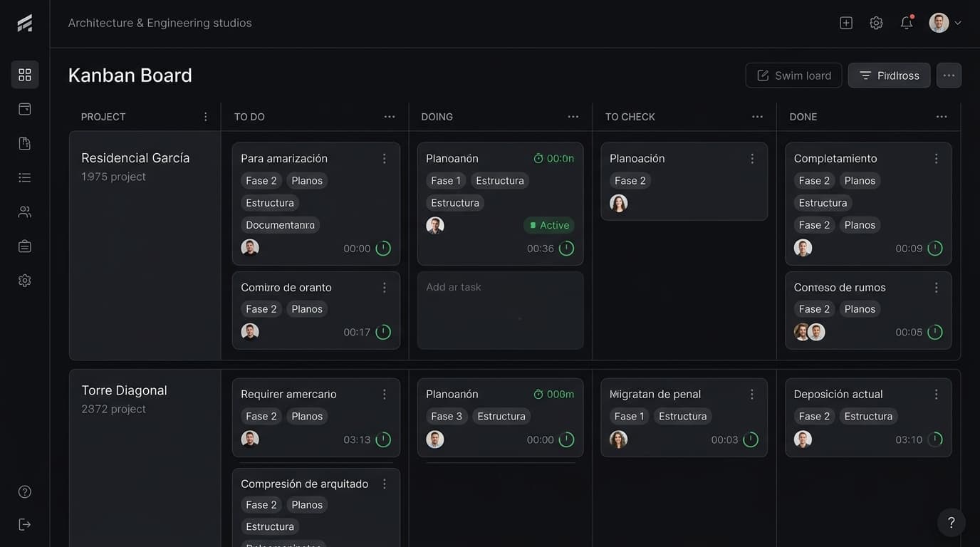The image size is (980, 547).
Task: Open Planoación card kebab menu
Action: coord(752,159)
